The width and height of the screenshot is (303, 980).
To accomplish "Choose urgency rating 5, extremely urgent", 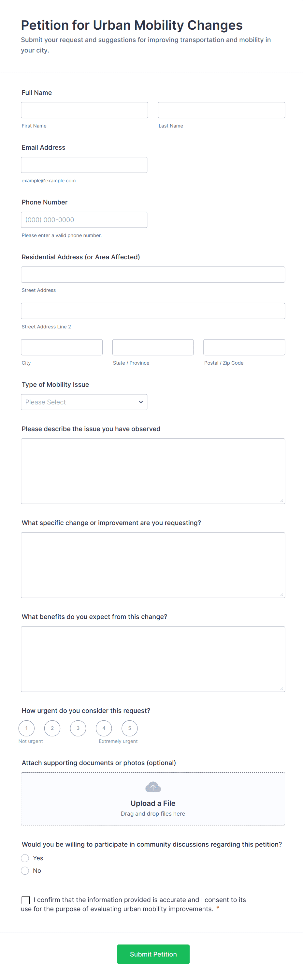I will 130,728.
